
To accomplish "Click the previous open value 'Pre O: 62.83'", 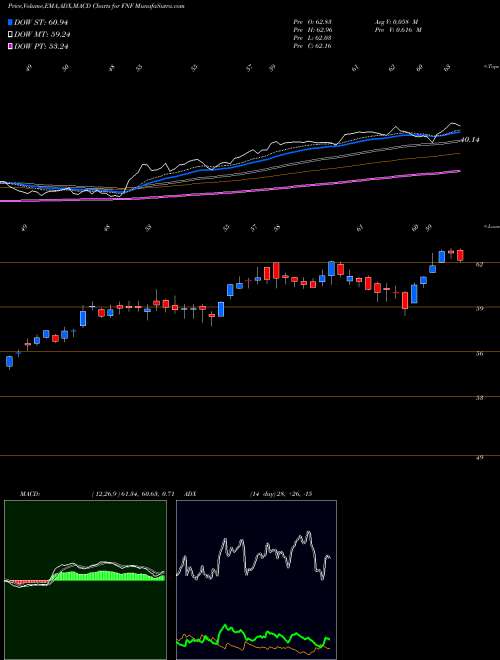I will (313, 22).
